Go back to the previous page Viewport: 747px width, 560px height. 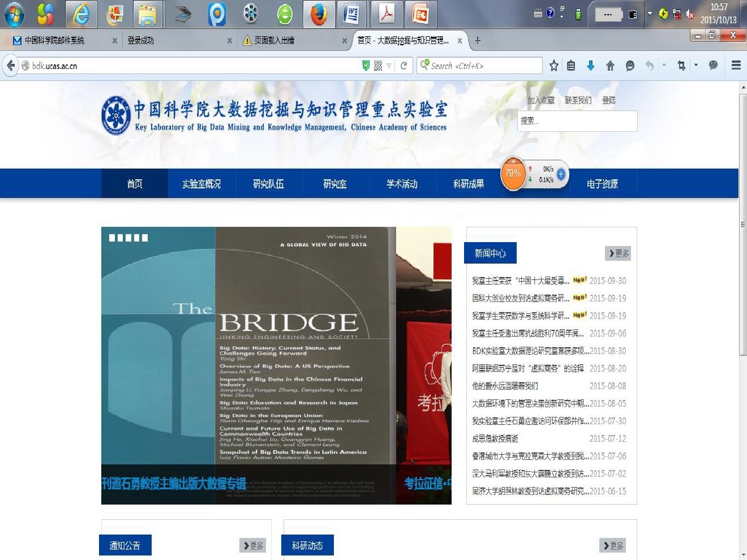coord(11,66)
